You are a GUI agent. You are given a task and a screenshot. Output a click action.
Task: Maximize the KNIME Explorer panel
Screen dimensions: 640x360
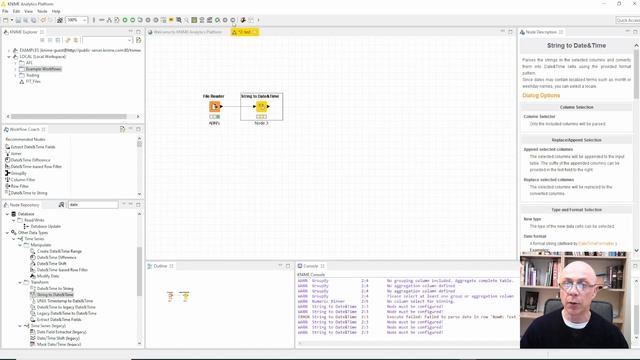(138, 31)
